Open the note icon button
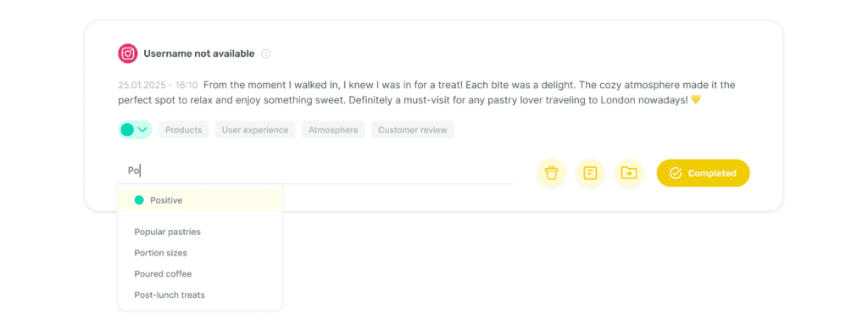Image resolution: width=868 pixels, height=331 pixels. [x=590, y=173]
